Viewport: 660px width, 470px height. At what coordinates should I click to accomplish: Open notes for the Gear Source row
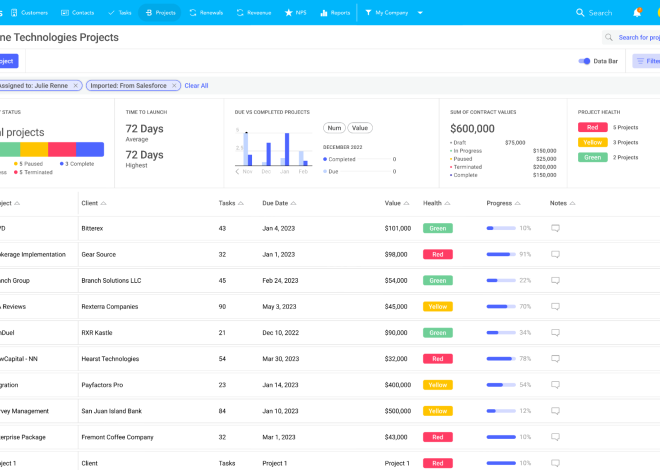coord(556,254)
